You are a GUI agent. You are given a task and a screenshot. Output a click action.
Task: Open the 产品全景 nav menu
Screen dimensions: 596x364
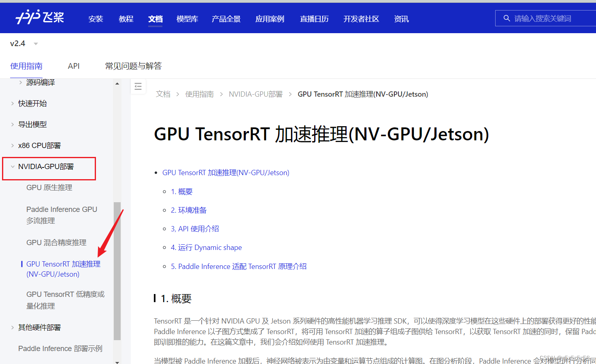tap(226, 19)
